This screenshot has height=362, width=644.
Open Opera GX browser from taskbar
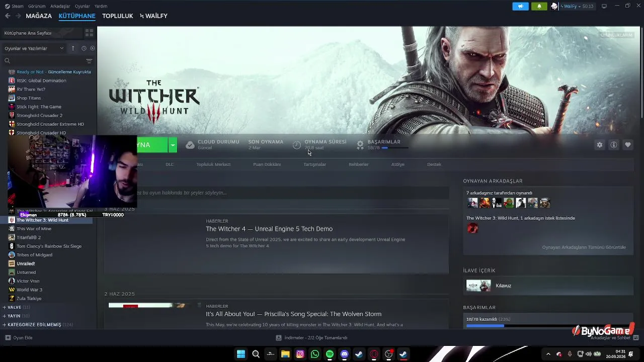pos(374,354)
